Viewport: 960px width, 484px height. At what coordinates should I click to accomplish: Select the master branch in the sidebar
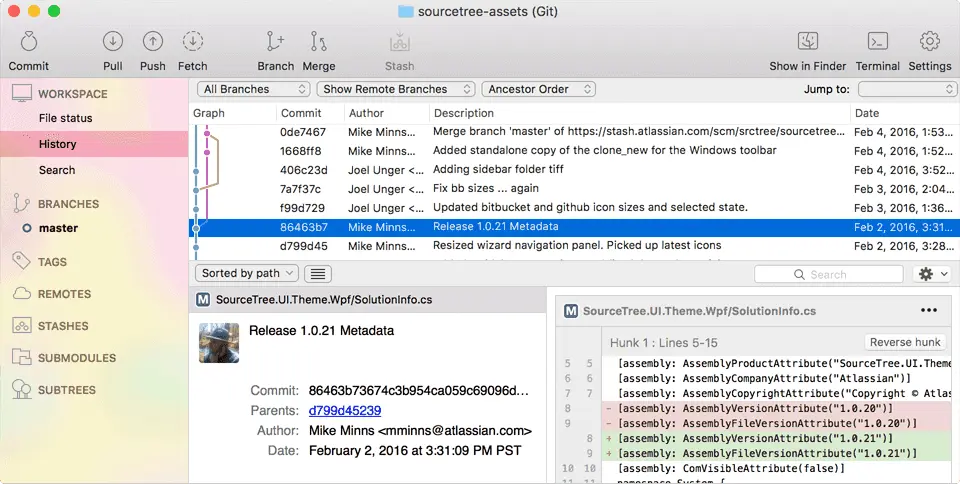click(58, 228)
